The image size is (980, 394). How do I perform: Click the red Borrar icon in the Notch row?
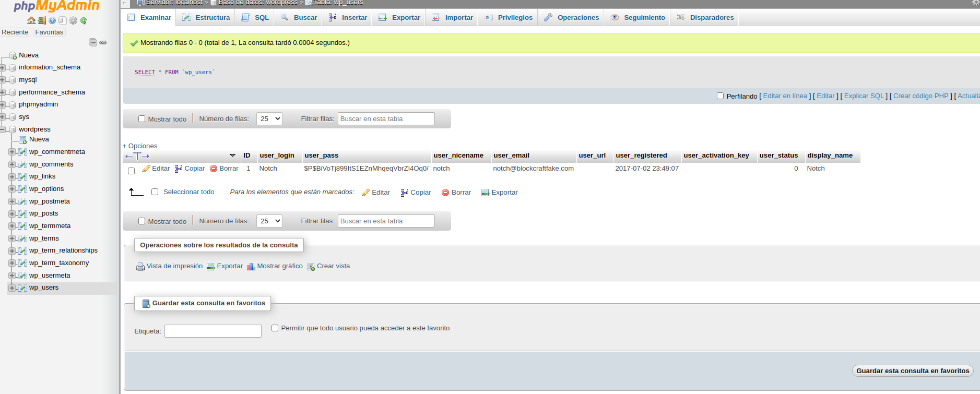[214, 169]
